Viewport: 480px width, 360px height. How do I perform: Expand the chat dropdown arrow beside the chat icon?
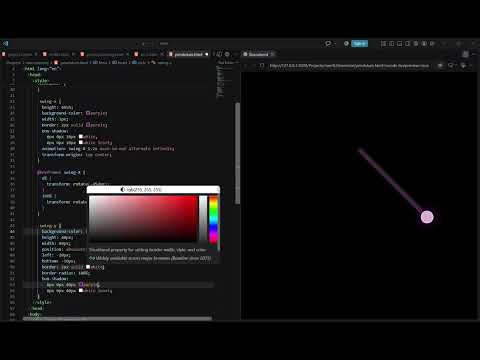point(334,44)
